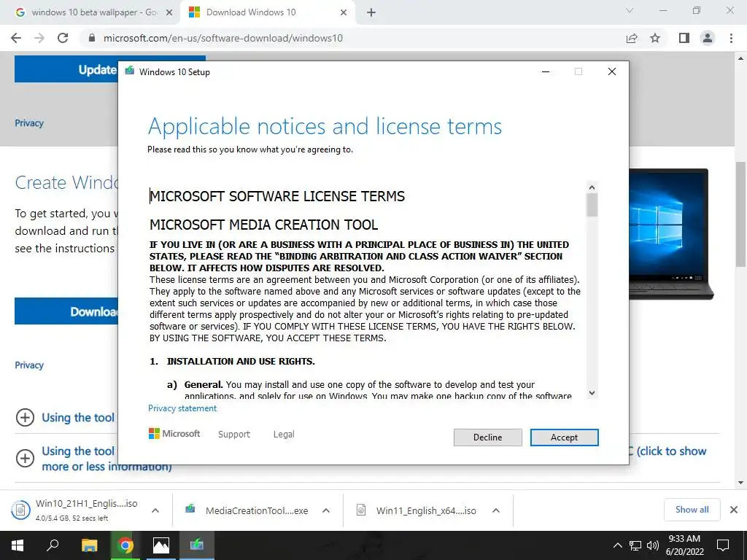Decline the license terms in Windows 10 Setup

pyautogui.click(x=487, y=437)
